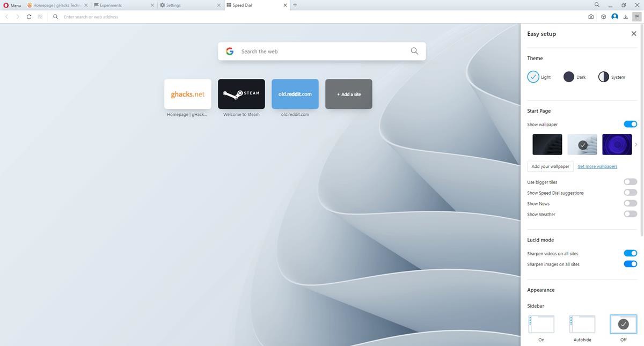Open the downloads icon
This screenshot has height=346, width=644.
click(x=626, y=17)
